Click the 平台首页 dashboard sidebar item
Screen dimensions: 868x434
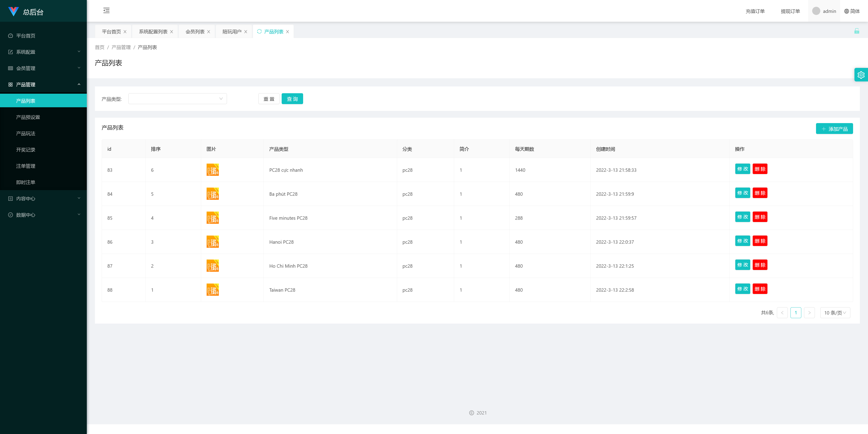pos(26,36)
